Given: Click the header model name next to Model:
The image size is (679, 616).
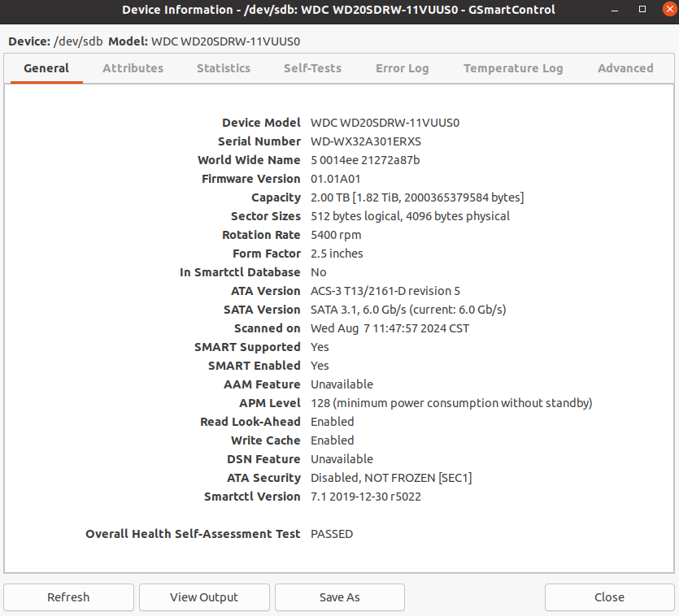Looking at the screenshot, I should 225,41.
